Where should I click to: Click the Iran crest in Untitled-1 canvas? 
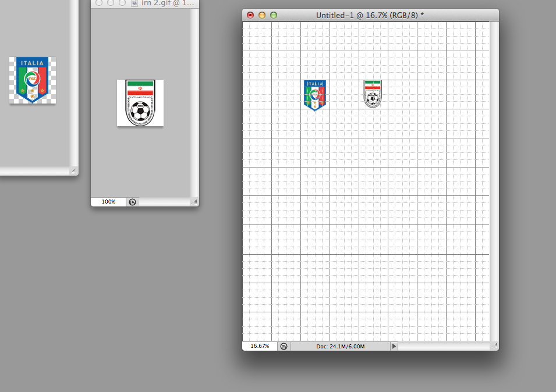(x=373, y=94)
